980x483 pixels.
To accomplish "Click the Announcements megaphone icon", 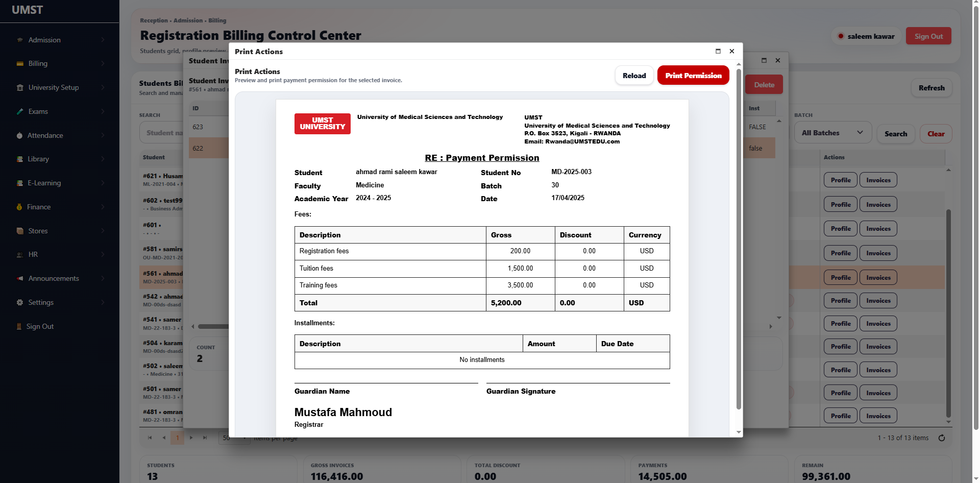I will pos(20,279).
